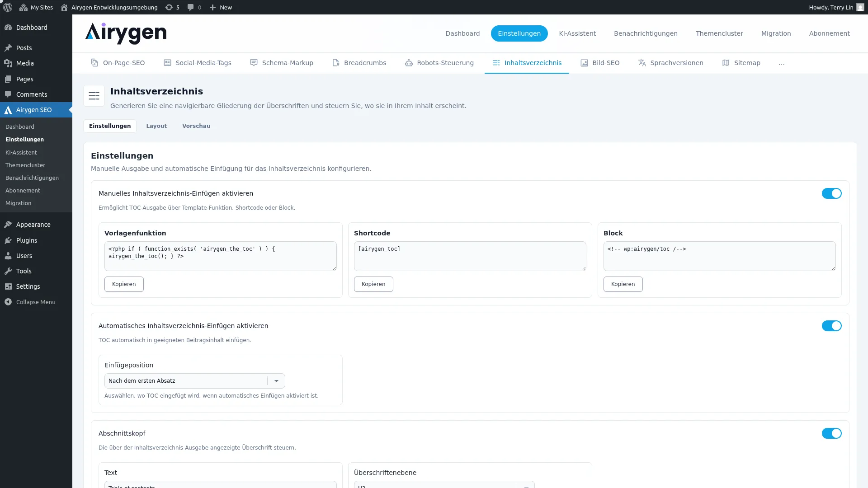Copy the Shortcode snippet

coord(373,284)
